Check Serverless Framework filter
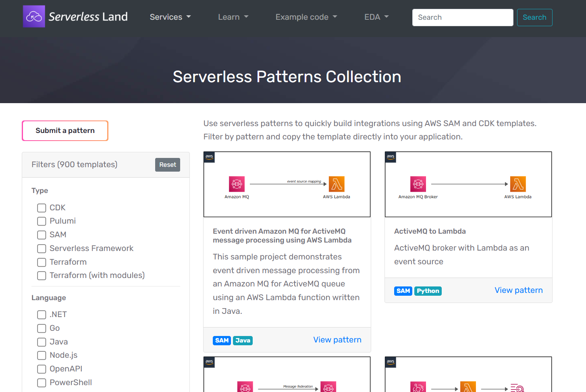 [42, 249]
